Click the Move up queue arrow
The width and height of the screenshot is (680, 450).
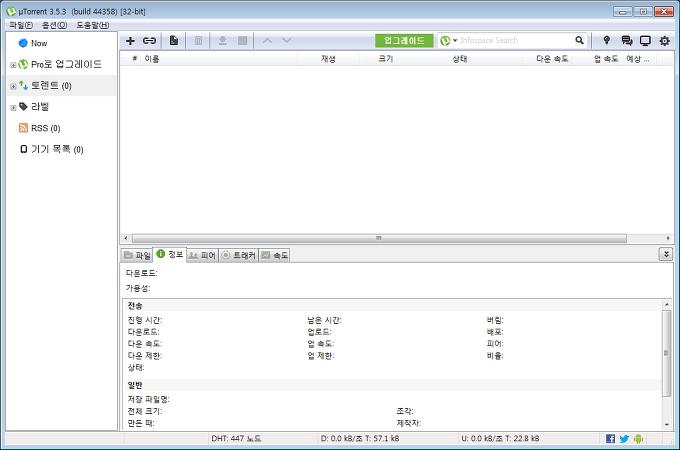268,40
